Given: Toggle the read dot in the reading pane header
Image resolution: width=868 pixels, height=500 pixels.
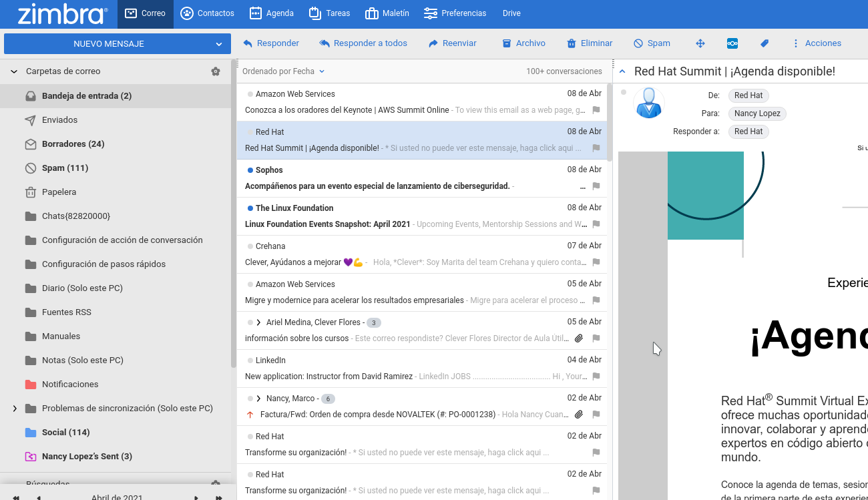Looking at the screenshot, I should pyautogui.click(x=624, y=92).
